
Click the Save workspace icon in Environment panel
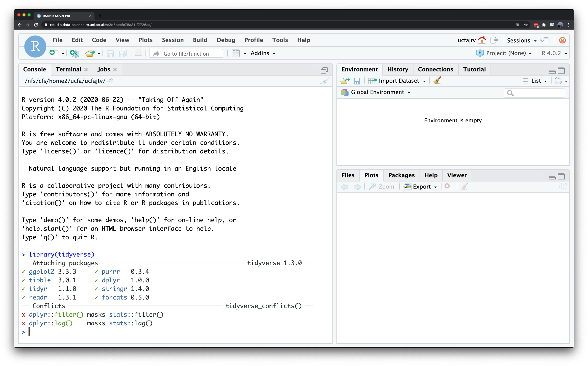point(357,81)
